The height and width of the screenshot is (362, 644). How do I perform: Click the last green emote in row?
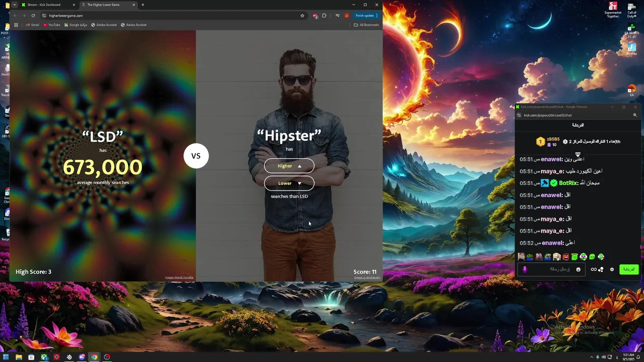click(x=601, y=257)
